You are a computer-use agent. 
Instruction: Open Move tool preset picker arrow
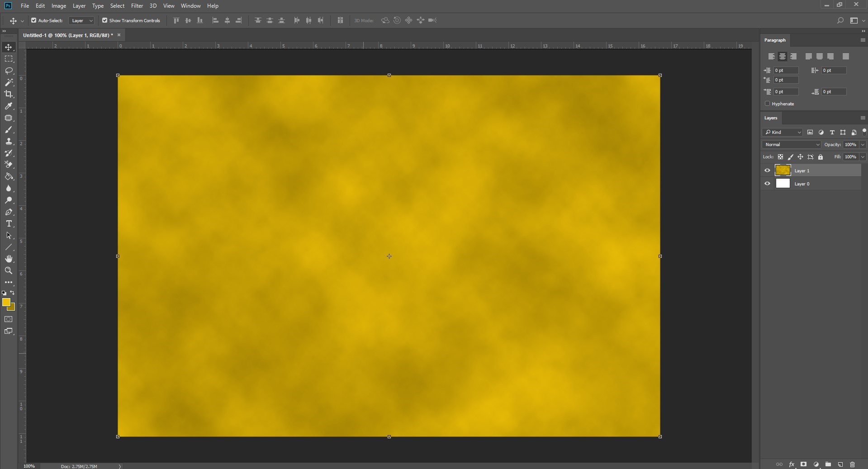[22, 21]
